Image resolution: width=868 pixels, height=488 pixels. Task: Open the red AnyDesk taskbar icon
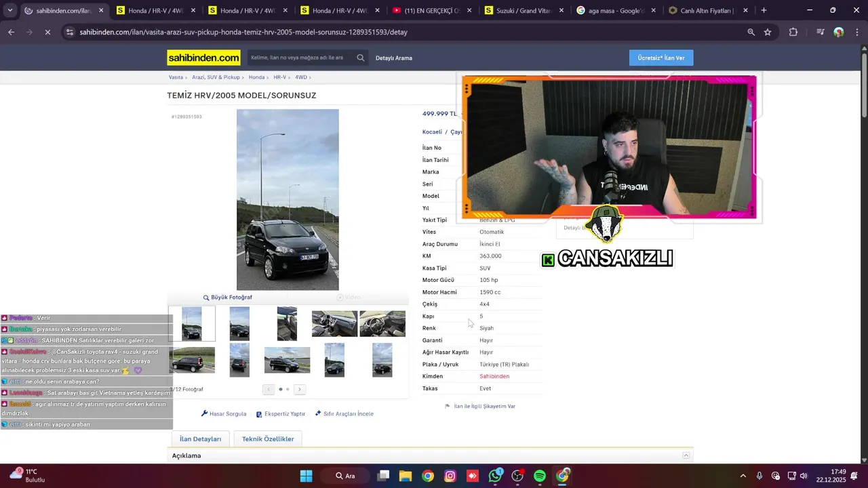(473, 476)
